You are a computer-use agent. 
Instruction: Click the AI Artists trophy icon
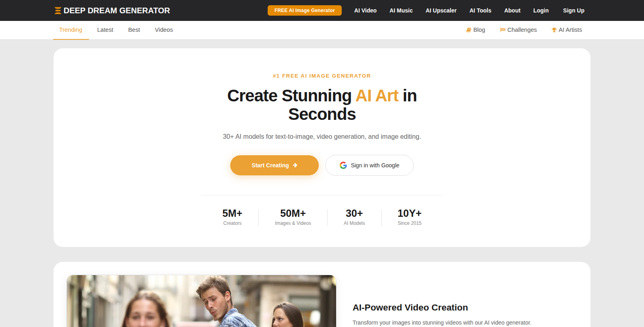[x=554, y=30]
